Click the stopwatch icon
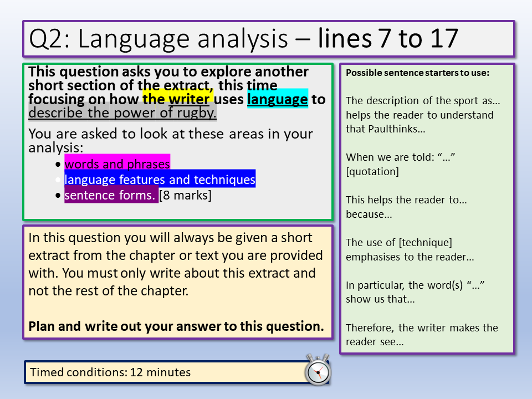The width and height of the screenshot is (532, 399). 317,370
